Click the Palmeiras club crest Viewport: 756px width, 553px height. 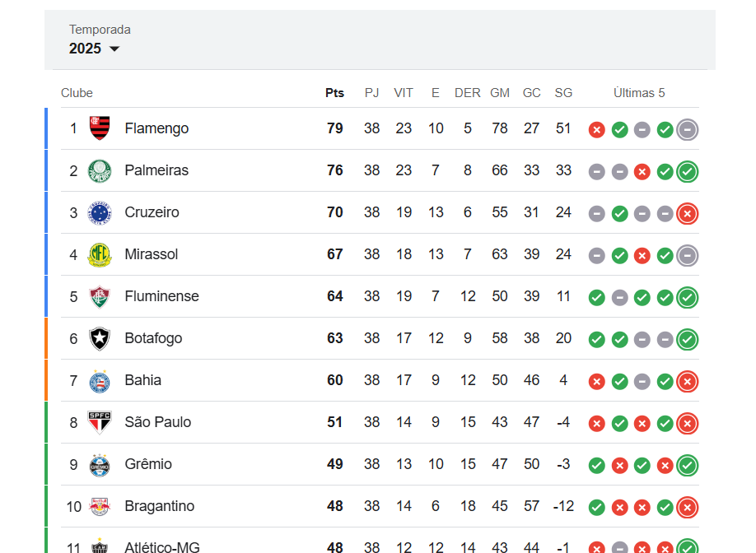[100, 170]
